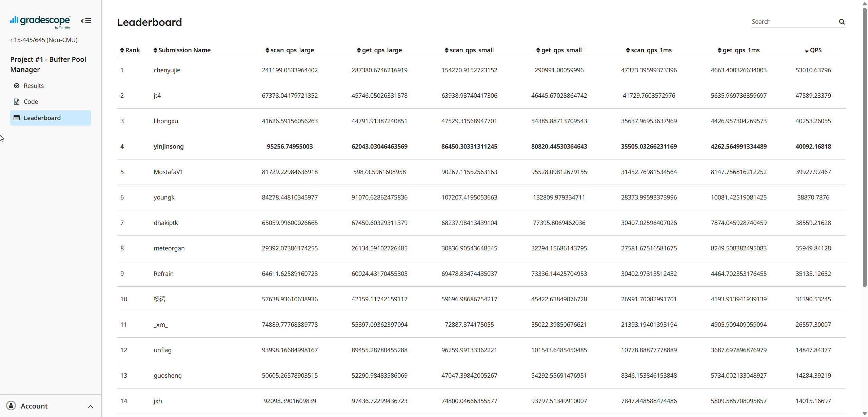The image size is (868, 417).
Task: Click the sort control on get_qps_small
Action: click(538, 50)
